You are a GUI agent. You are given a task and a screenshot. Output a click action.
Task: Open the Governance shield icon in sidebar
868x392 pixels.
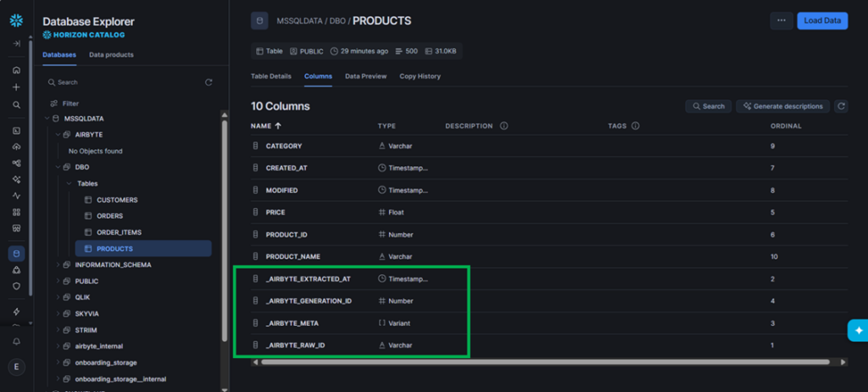point(16,286)
